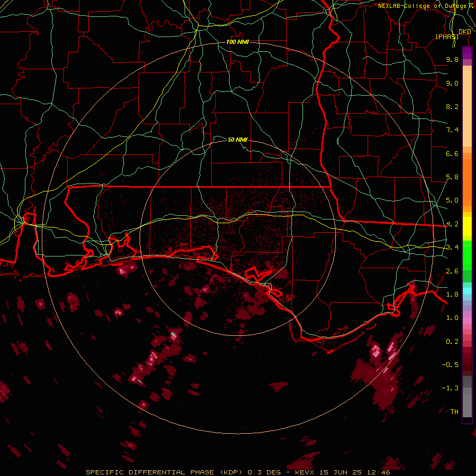Viewport: 476px width, 476px height.
Task: Pick the light peach segment of color scale
Action: click(x=467, y=108)
